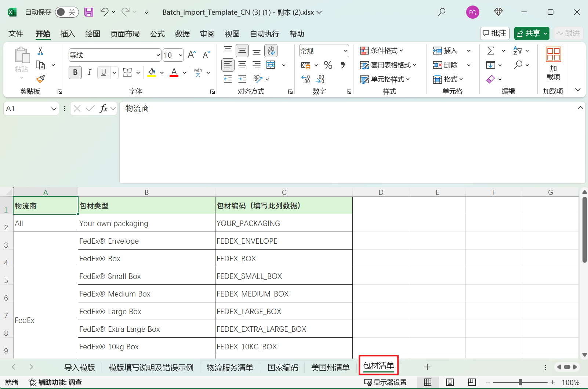
Task: Toggle left horizontal alignment
Action: 228,65
